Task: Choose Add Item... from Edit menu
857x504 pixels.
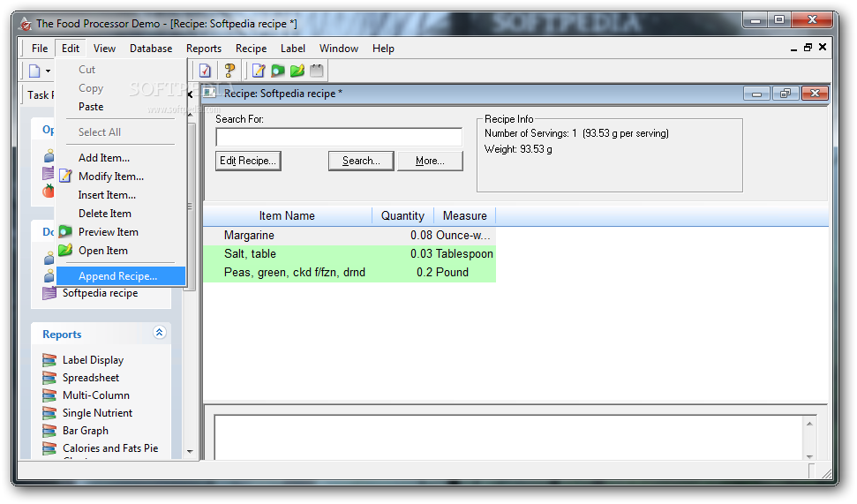Action: (x=121, y=157)
